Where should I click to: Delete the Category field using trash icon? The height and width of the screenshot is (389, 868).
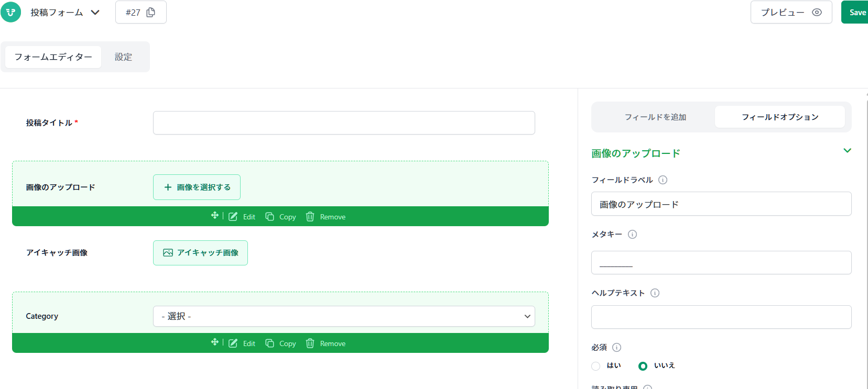tap(310, 343)
